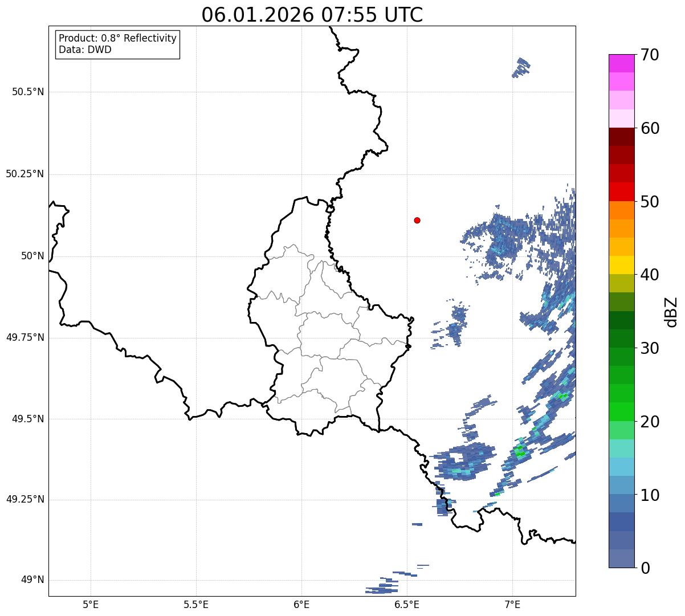Click the latitude label 49.25°N
This screenshot has width=685, height=616.
pyautogui.click(x=25, y=500)
